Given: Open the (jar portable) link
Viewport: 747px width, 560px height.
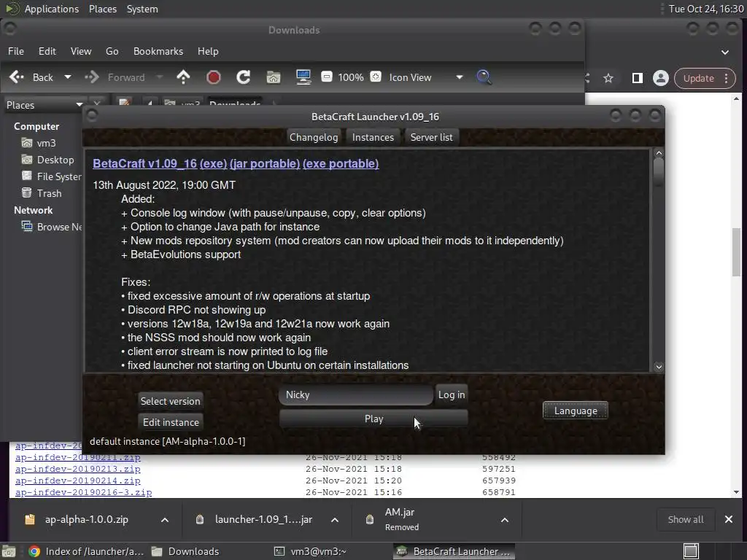Looking at the screenshot, I should [x=265, y=163].
